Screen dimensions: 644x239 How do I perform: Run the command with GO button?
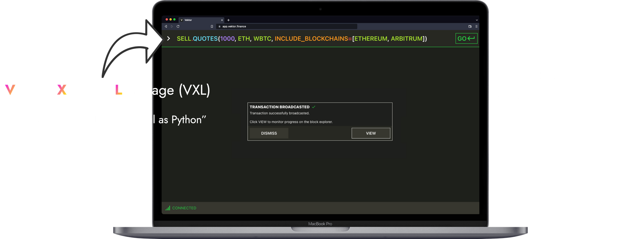[x=466, y=39]
